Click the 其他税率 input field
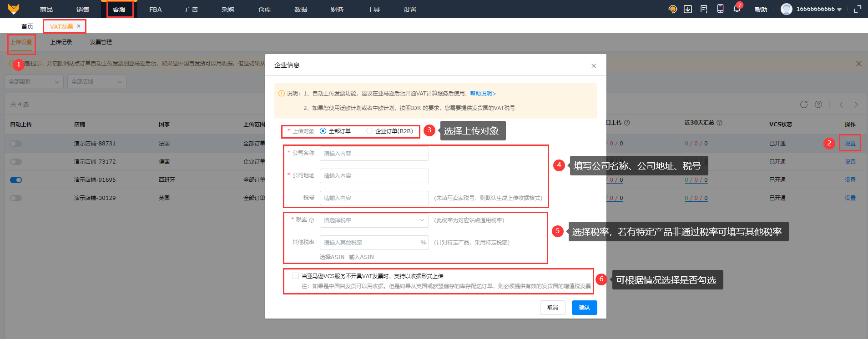868x339 pixels. click(374, 243)
